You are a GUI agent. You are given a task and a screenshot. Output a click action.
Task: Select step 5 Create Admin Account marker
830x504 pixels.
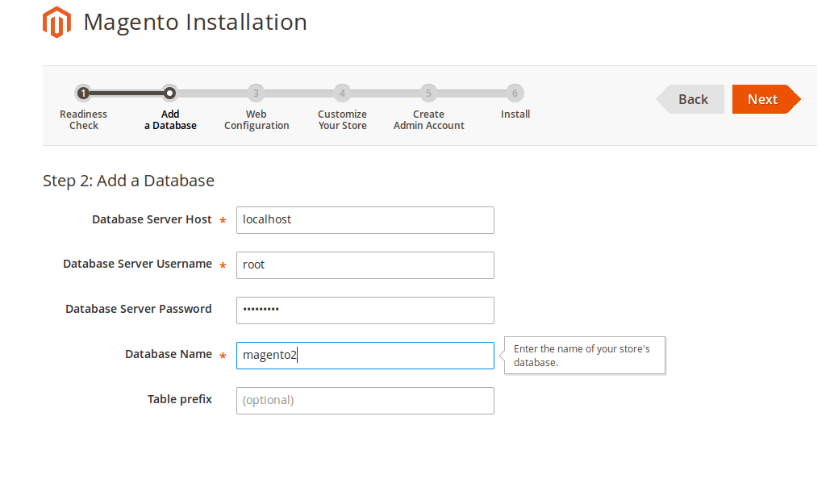pyautogui.click(x=428, y=94)
